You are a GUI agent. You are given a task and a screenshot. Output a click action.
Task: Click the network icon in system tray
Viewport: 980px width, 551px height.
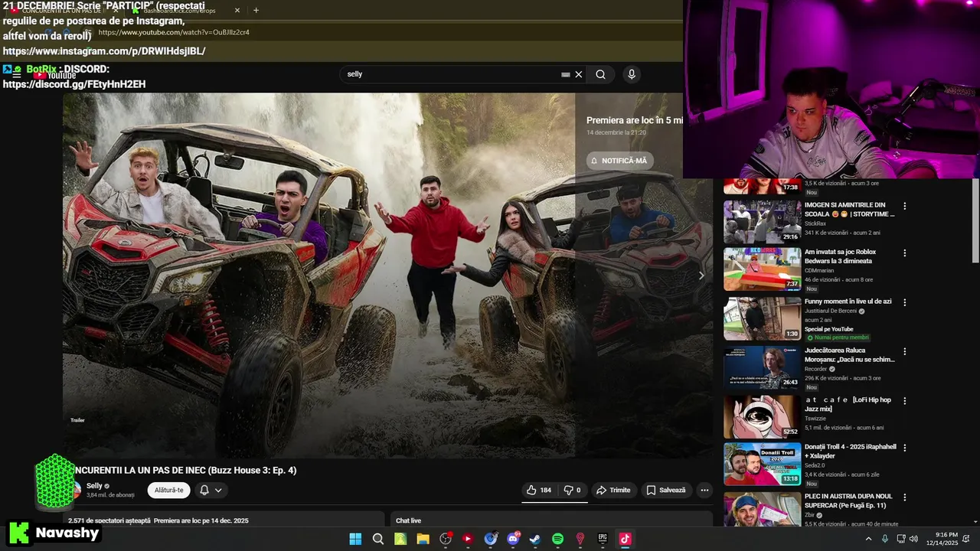[900, 539]
